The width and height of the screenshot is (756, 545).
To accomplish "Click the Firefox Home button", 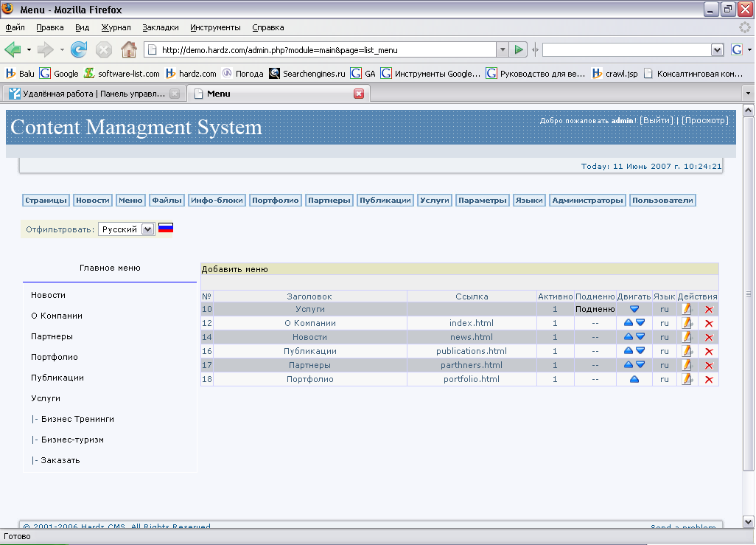I will [128, 49].
